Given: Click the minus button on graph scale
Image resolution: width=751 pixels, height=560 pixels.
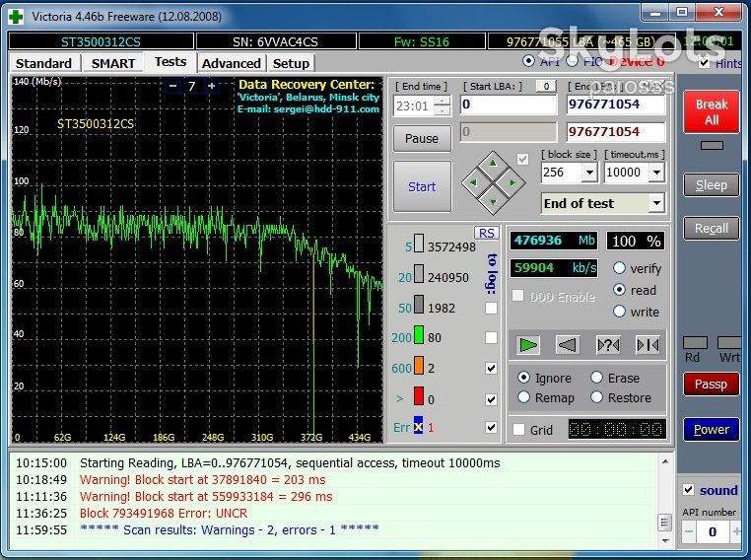Looking at the screenshot, I should [172, 86].
